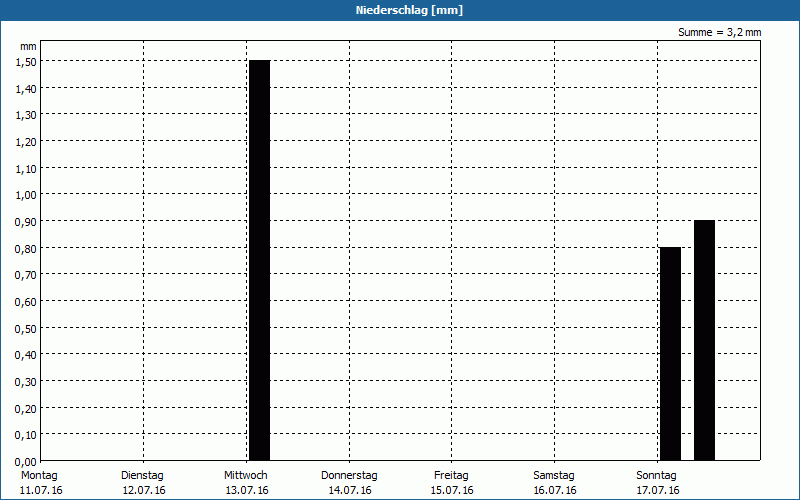Click the 0,30 y-axis value
The image size is (800, 500).
click(26, 382)
